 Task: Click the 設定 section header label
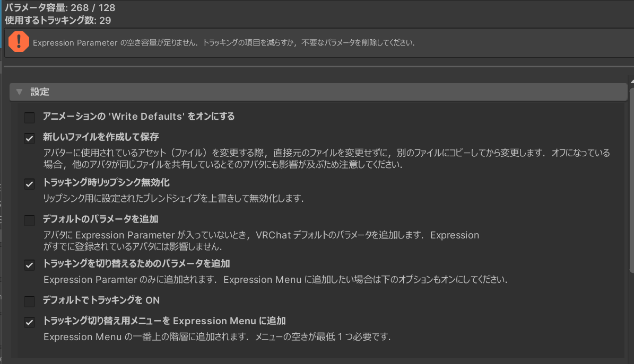(x=40, y=92)
